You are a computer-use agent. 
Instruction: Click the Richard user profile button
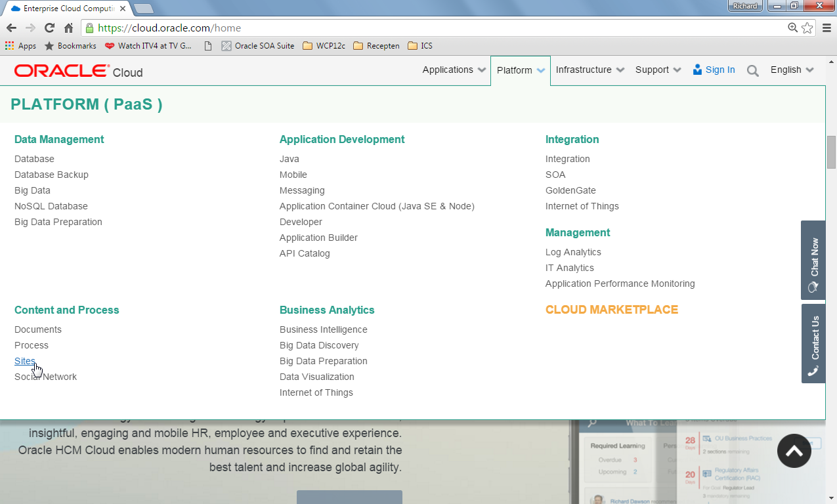[745, 6]
